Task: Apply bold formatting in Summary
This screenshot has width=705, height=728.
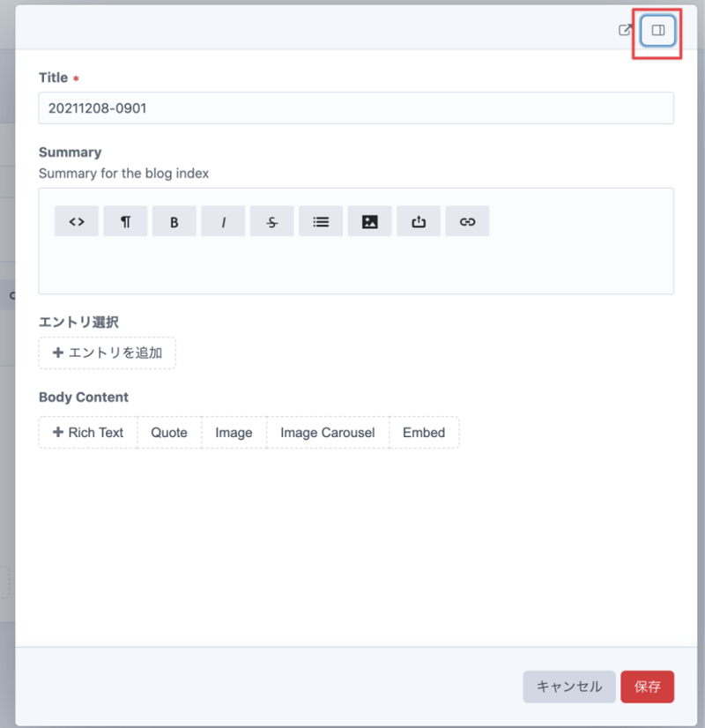Action: point(174,222)
